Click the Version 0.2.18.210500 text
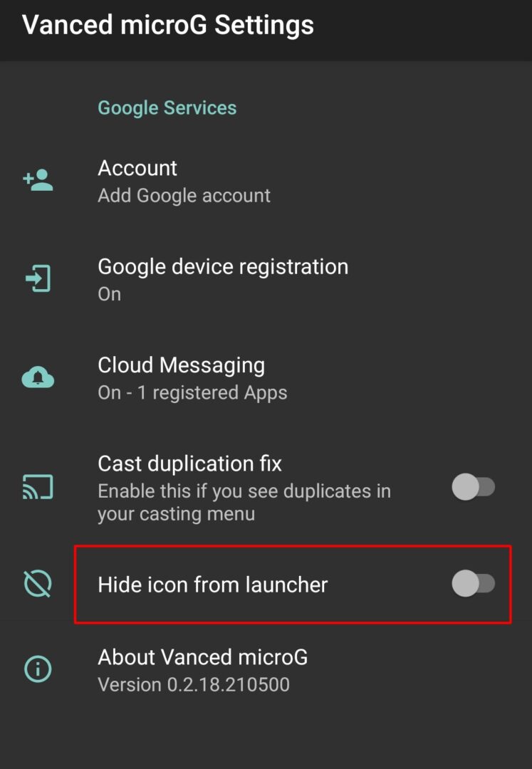 click(194, 684)
